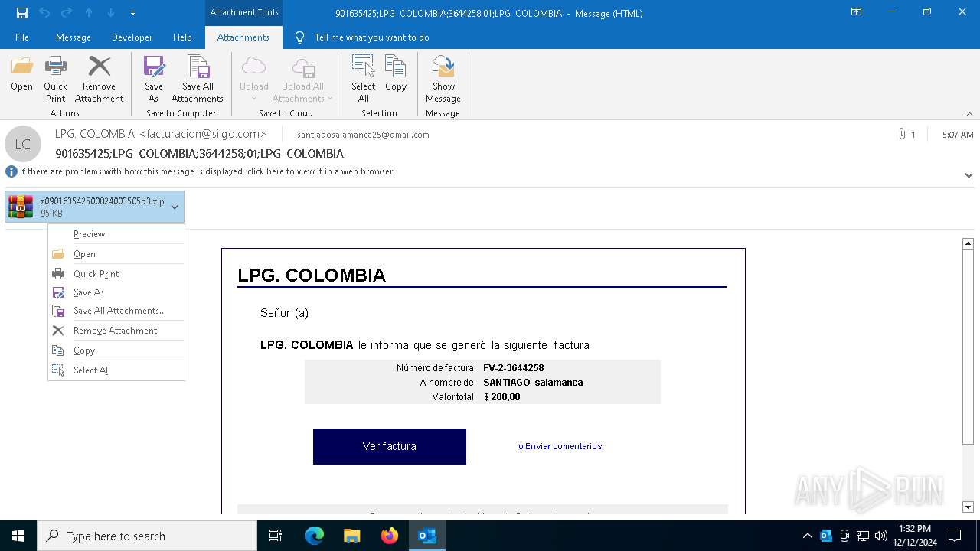Open the Help tab
This screenshot has height=551, width=980.
(182, 37)
